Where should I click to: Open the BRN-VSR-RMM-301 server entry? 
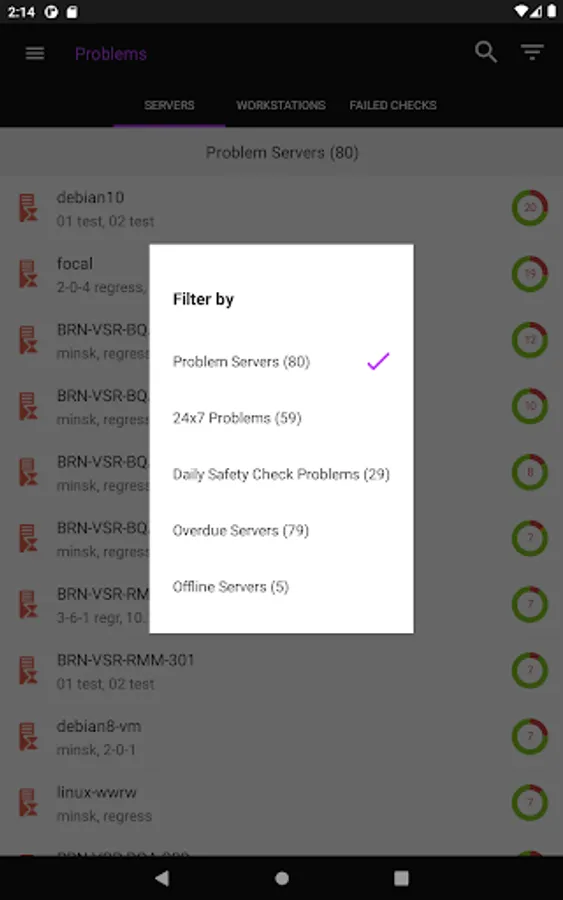281,671
